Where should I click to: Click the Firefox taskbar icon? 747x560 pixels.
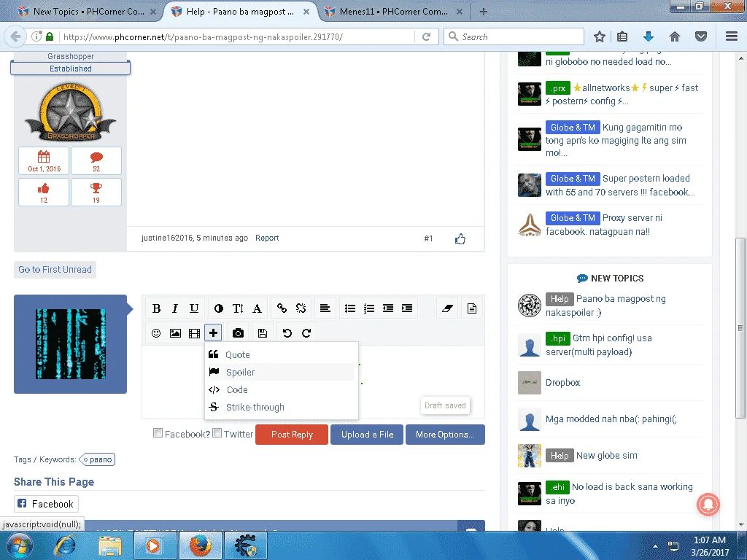pyautogui.click(x=200, y=545)
